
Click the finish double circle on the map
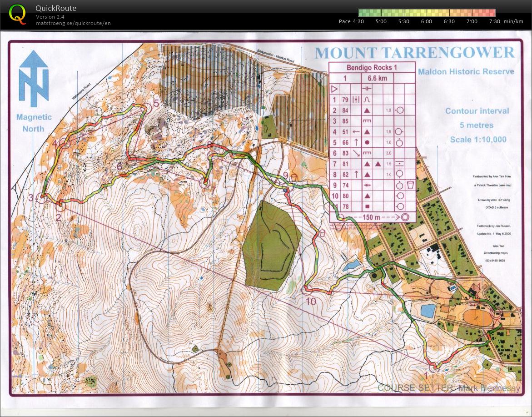click(x=497, y=313)
